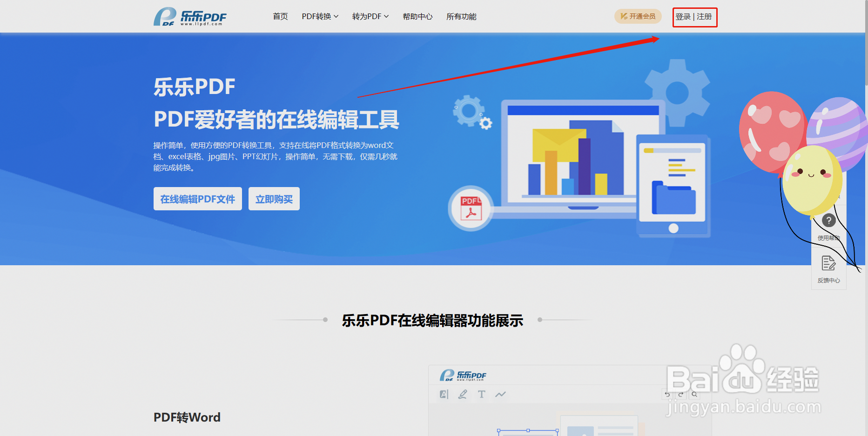Click the PDF file icon in banner
Viewport: 868px width, 436px height.
click(471, 208)
